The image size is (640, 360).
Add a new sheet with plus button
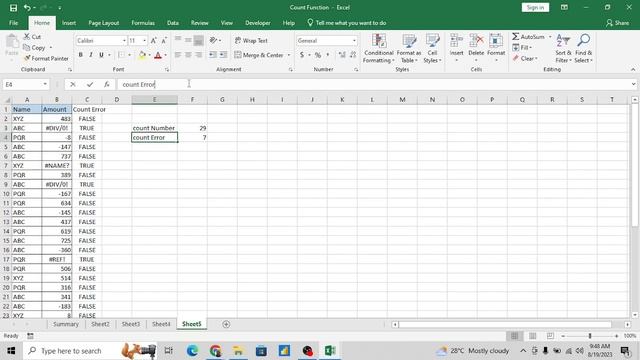click(226, 324)
